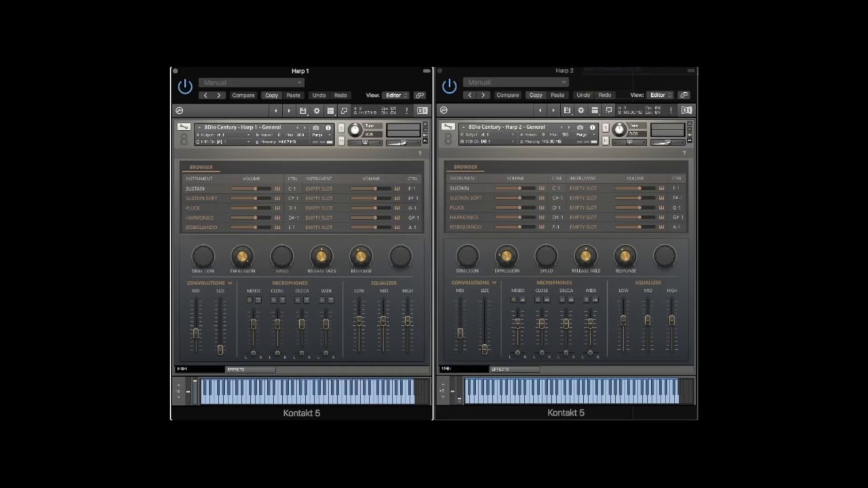Go to the previous preset in Harp 1
Viewport: 868px width, 488px height.
coord(205,96)
